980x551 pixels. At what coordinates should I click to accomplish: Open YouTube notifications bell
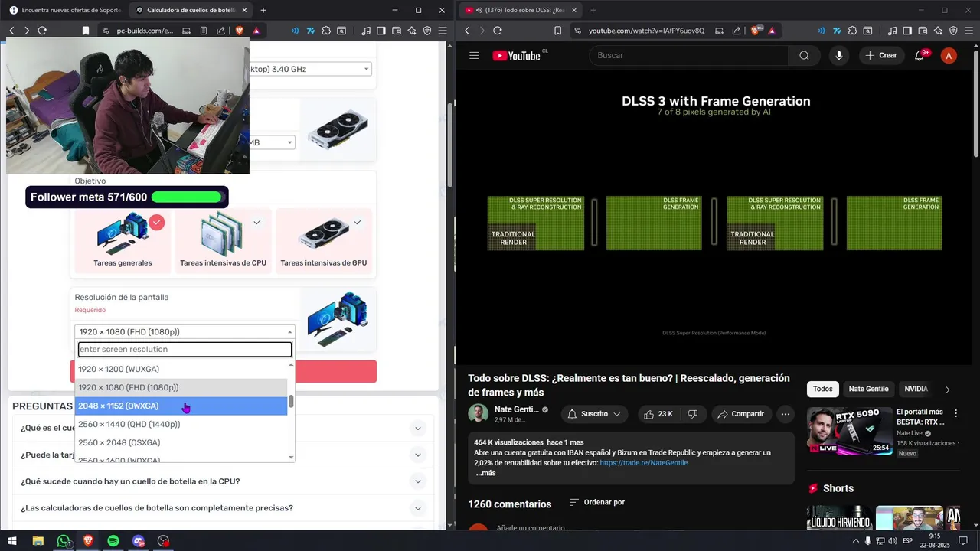coord(920,55)
